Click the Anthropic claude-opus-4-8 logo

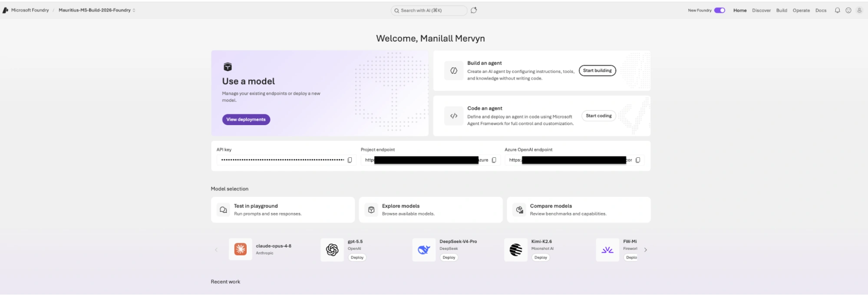[241, 249]
